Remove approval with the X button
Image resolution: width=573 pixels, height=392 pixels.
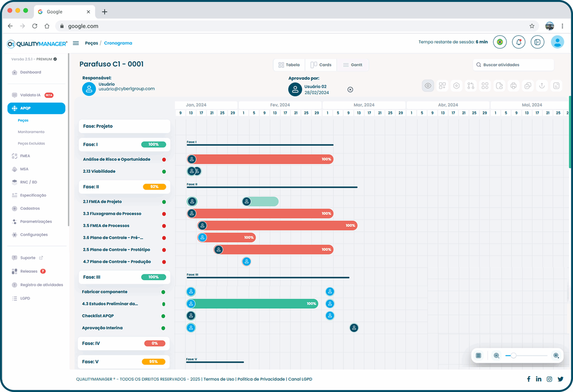pyautogui.click(x=350, y=89)
